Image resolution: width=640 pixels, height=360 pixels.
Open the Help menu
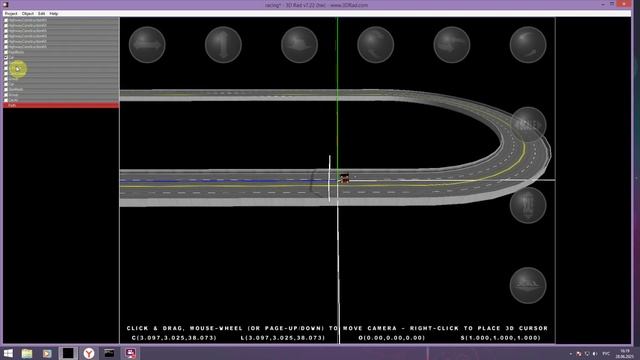53,13
